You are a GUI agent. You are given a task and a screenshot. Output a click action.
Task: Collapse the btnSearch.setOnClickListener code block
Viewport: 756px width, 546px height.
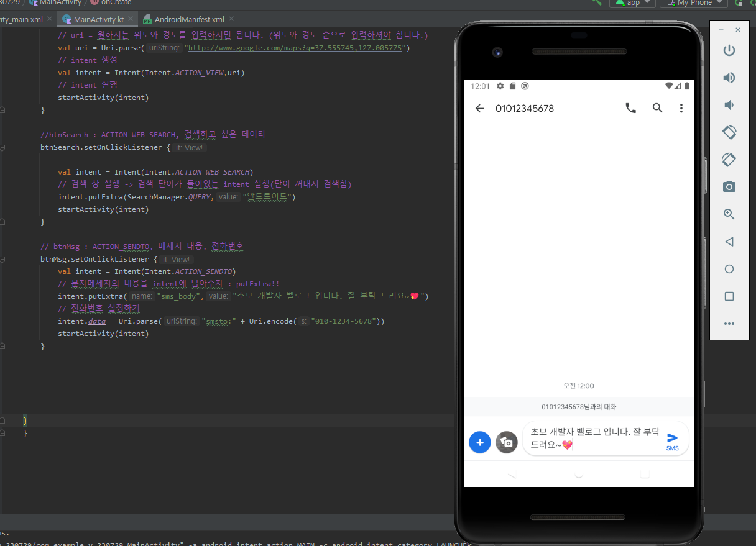point(2,147)
